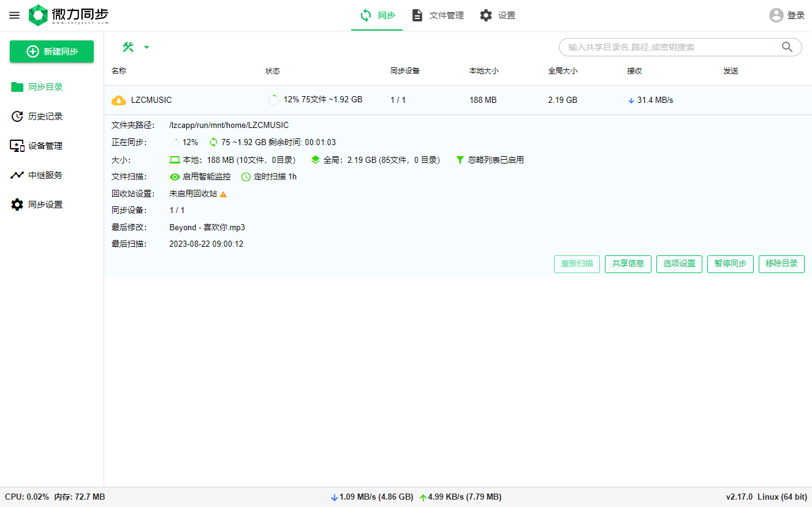Viewport: 812px width, 507px height.
Task: Open 选项设置 button
Action: click(679, 264)
